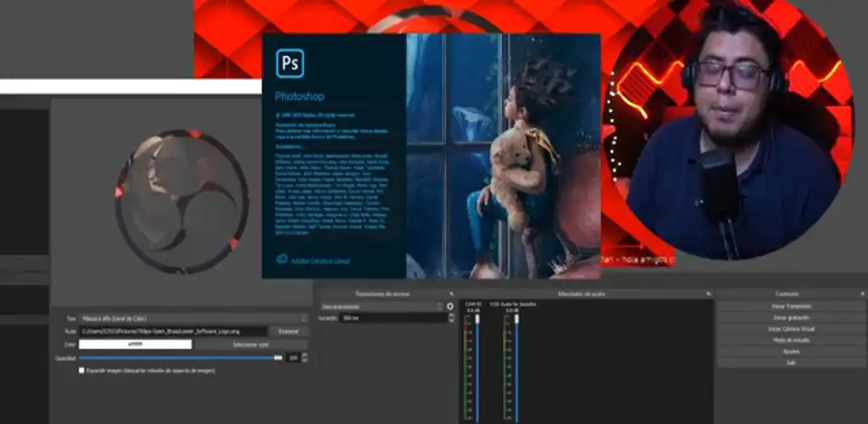Pop out the Transiciones de escena dock
This screenshot has height=424, width=868.
point(451,294)
